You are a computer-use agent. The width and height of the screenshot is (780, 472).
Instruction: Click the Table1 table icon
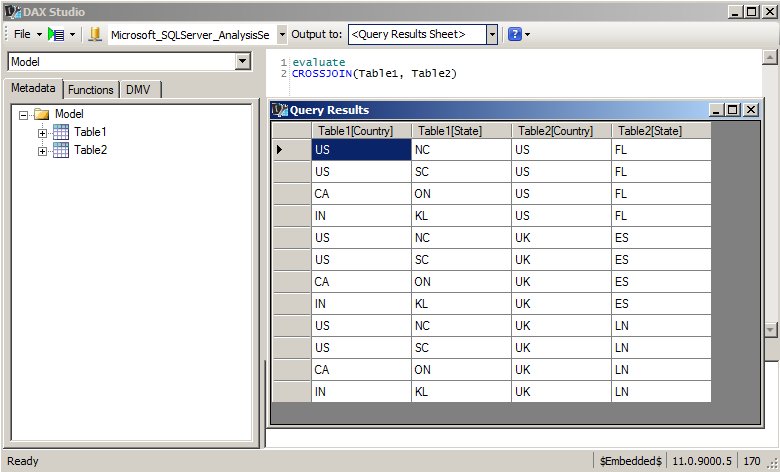[60, 132]
